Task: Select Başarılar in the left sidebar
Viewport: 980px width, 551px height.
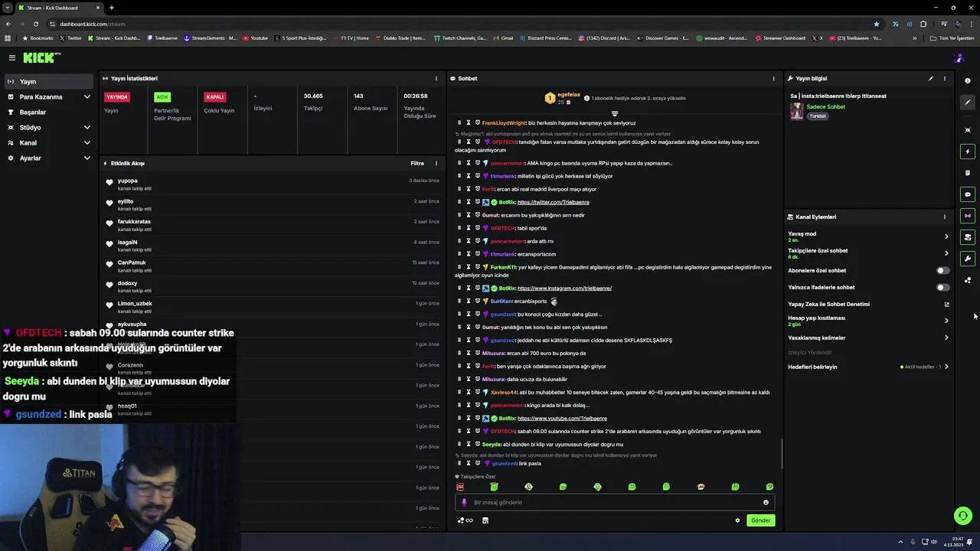Action: click(49, 112)
